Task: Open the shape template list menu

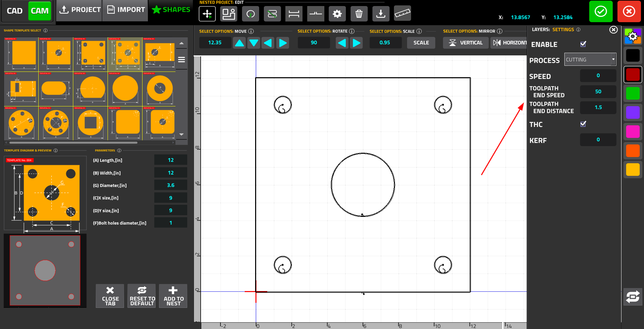Action: tap(182, 60)
